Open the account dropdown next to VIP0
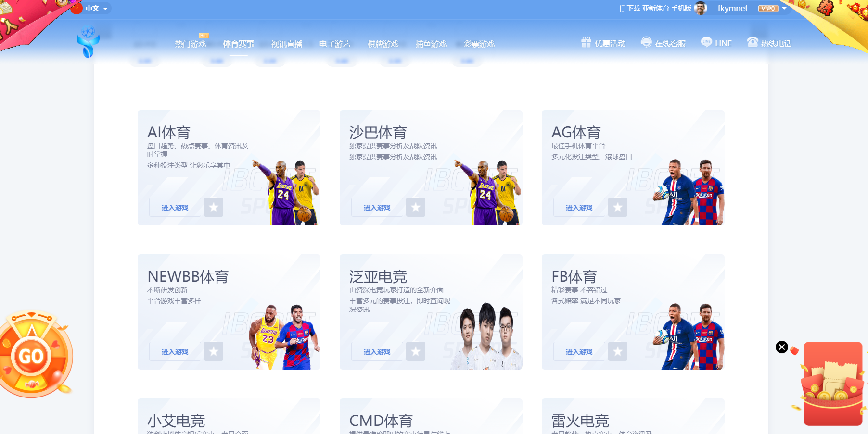Image resolution: width=868 pixels, height=434 pixels. [784, 8]
